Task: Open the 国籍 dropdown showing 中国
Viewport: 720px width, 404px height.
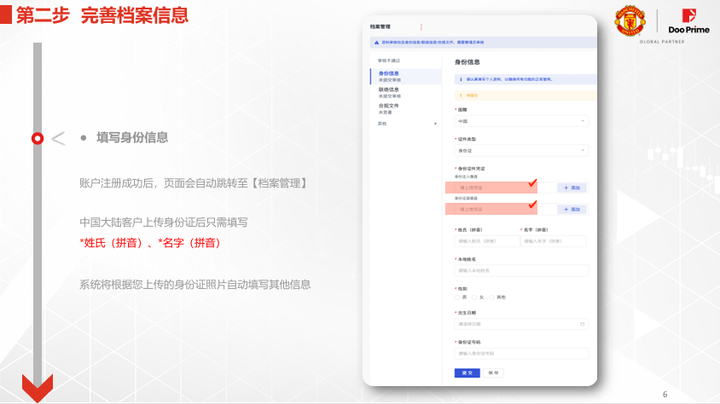Action: pos(521,121)
